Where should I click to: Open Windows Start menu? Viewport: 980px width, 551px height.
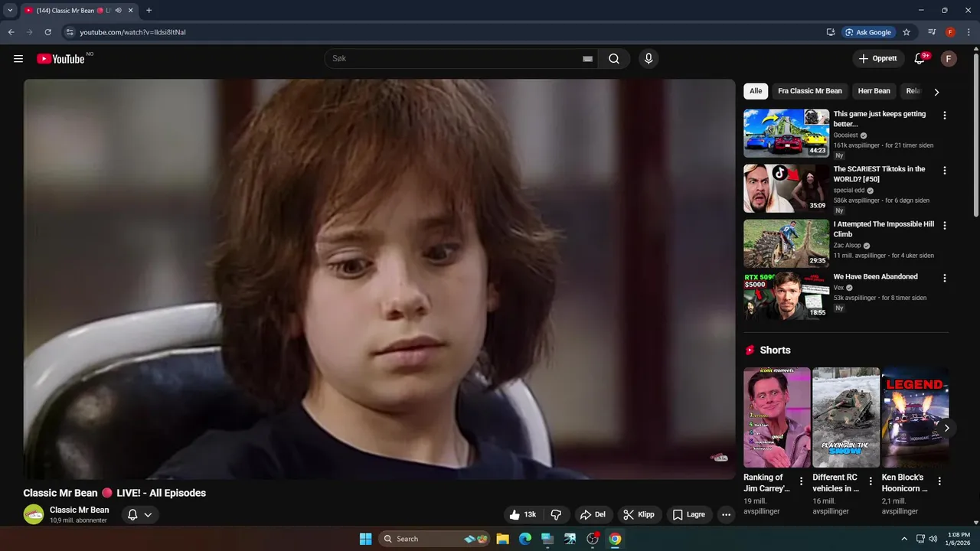[x=365, y=539]
